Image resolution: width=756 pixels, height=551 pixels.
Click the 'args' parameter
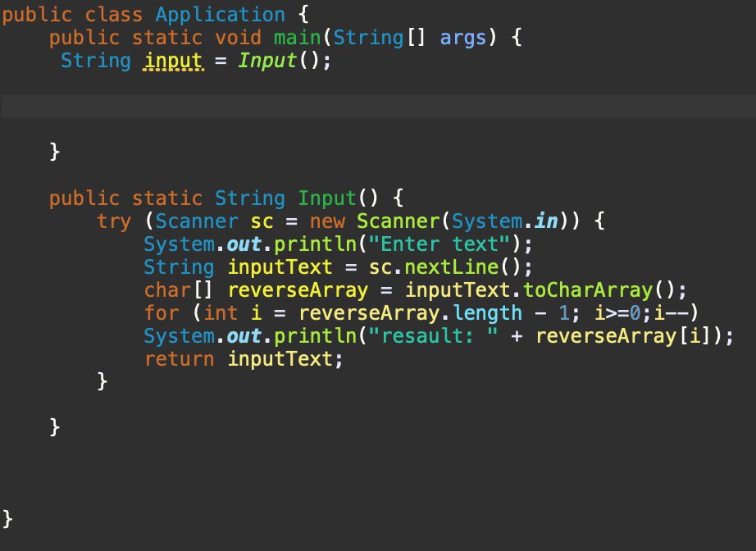[462, 39]
